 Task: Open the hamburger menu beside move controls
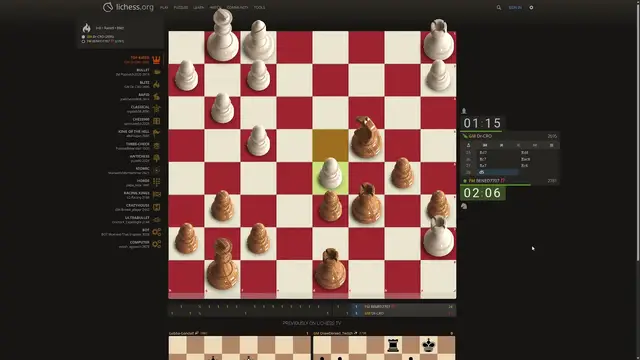coord(551,145)
